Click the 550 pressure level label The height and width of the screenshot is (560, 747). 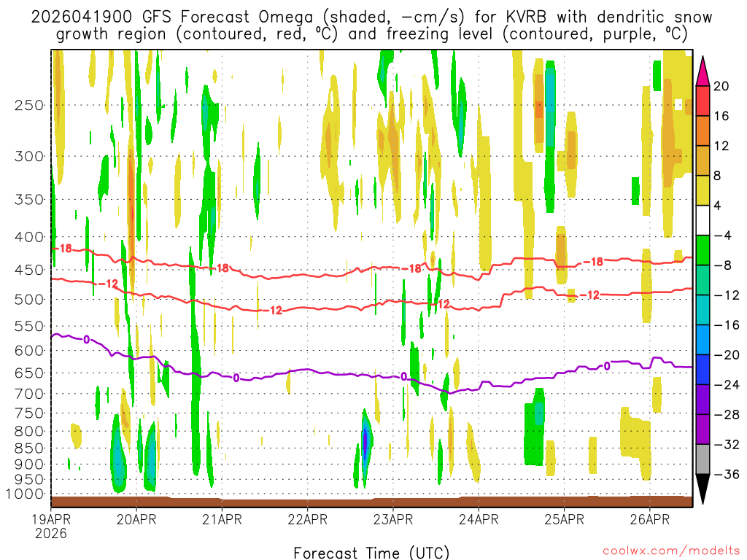29,326
